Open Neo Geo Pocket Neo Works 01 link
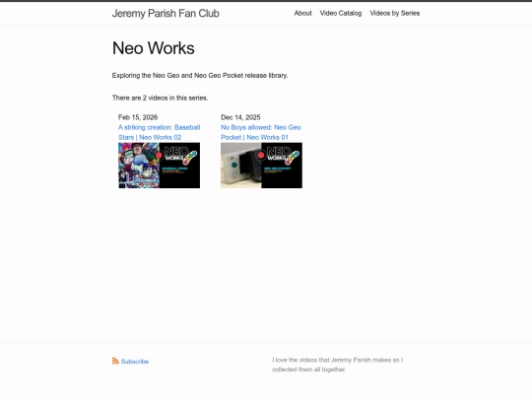532x399 pixels. point(260,132)
